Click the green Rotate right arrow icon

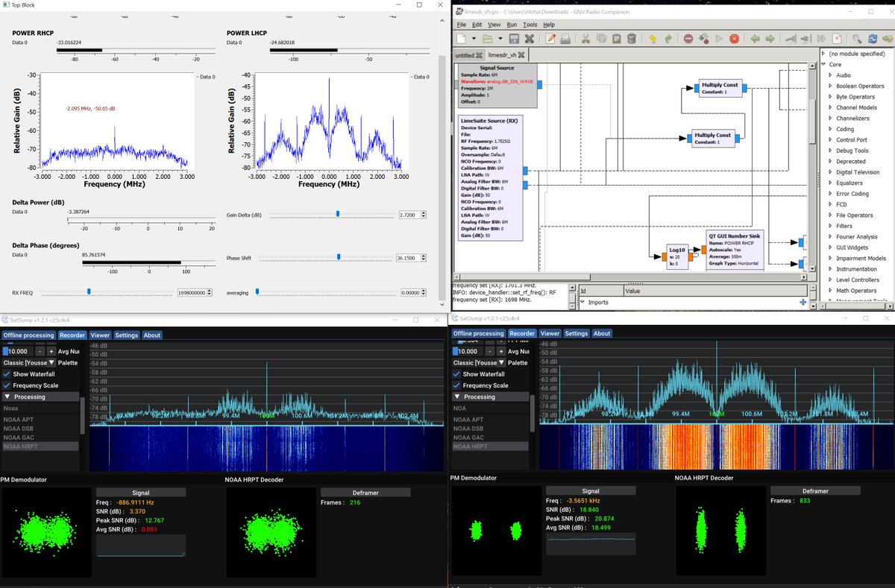770,38
